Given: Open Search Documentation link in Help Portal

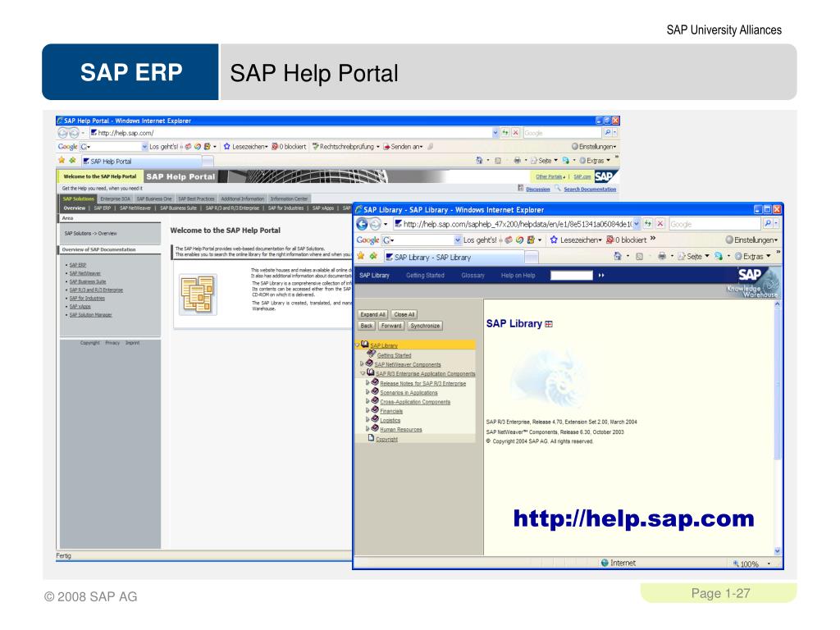Looking at the screenshot, I should click(x=590, y=189).
